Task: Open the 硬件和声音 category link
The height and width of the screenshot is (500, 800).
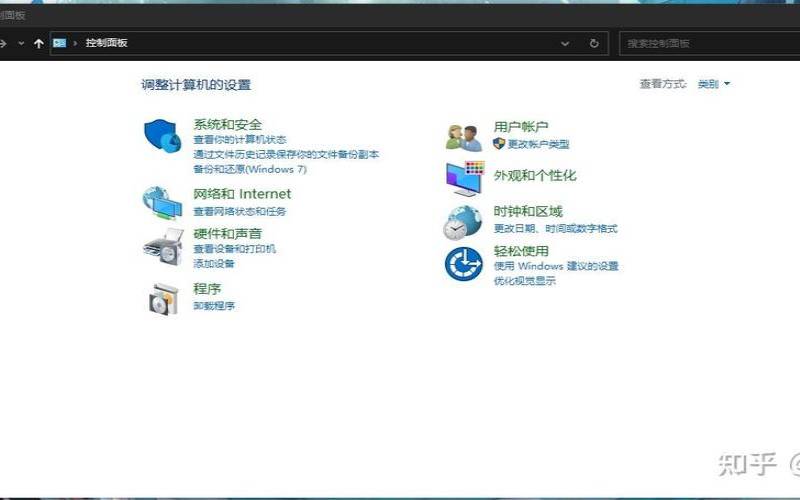Action: [228, 234]
